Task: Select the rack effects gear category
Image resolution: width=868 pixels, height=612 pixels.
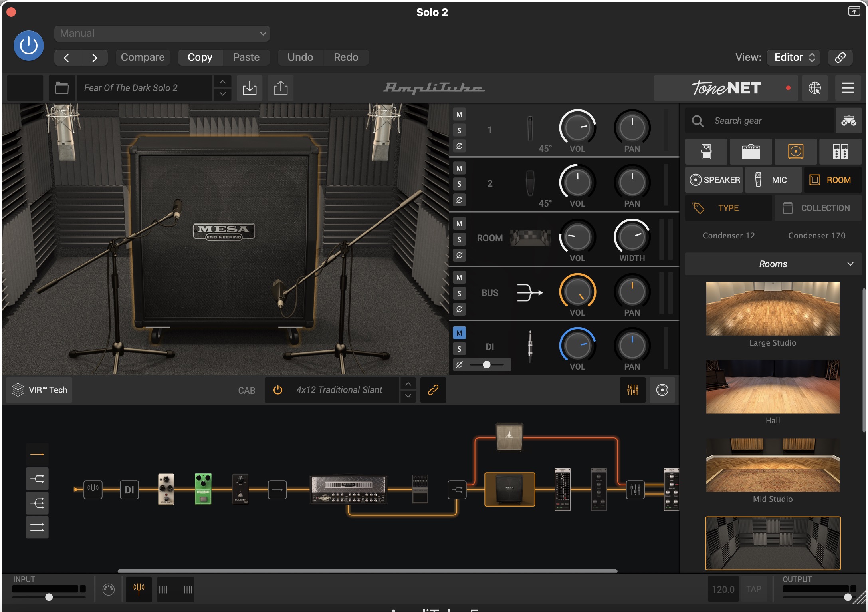Action: tap(840, 152)
